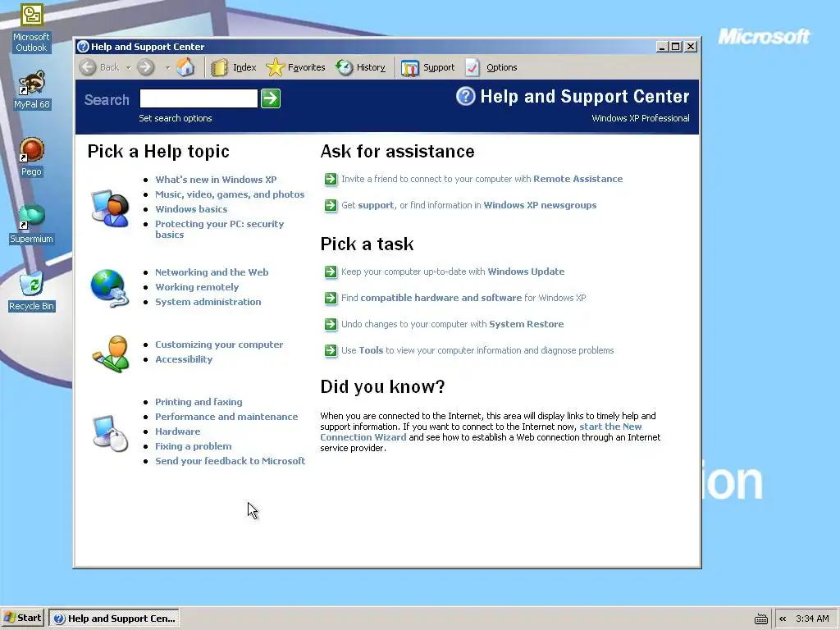Image resolution: width=840 pixels, height=630 pixels.
Task: Click the Windows XP newsgroups link
Action: coord(540,205)
